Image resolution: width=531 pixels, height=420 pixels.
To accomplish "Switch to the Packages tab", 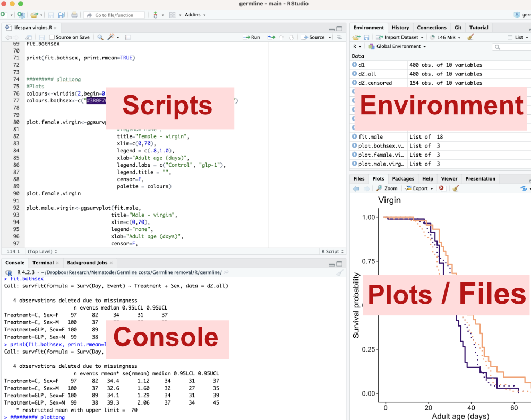I will click(x=403, y=179).
